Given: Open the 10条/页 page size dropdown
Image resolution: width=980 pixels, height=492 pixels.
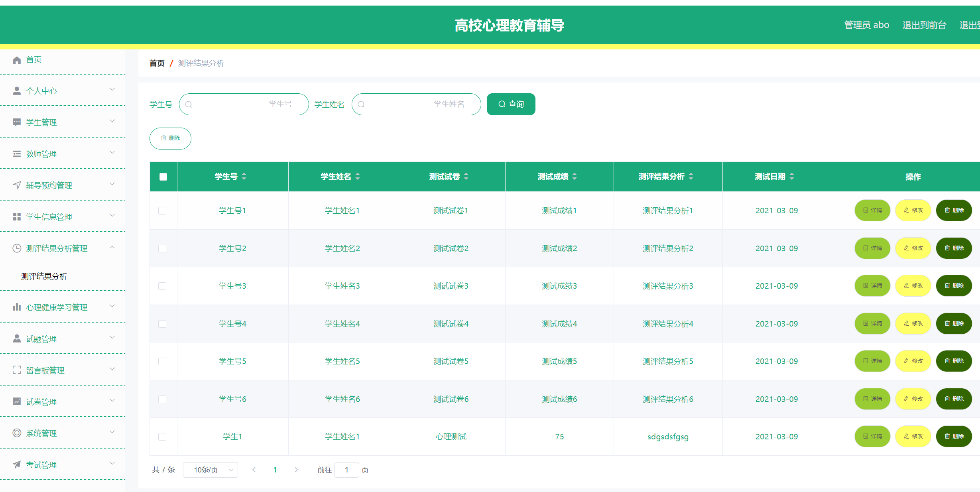Looking at the screenshot, I should coord(211,470).
